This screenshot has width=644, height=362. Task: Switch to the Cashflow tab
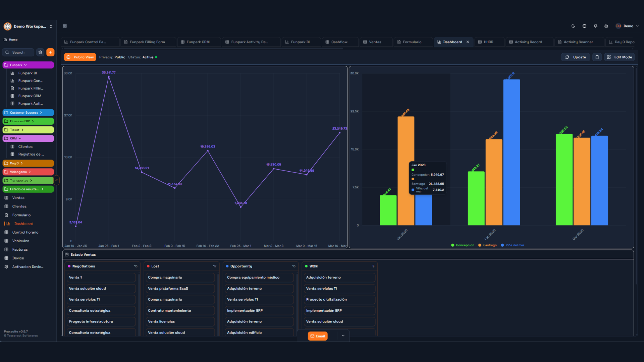339,42
